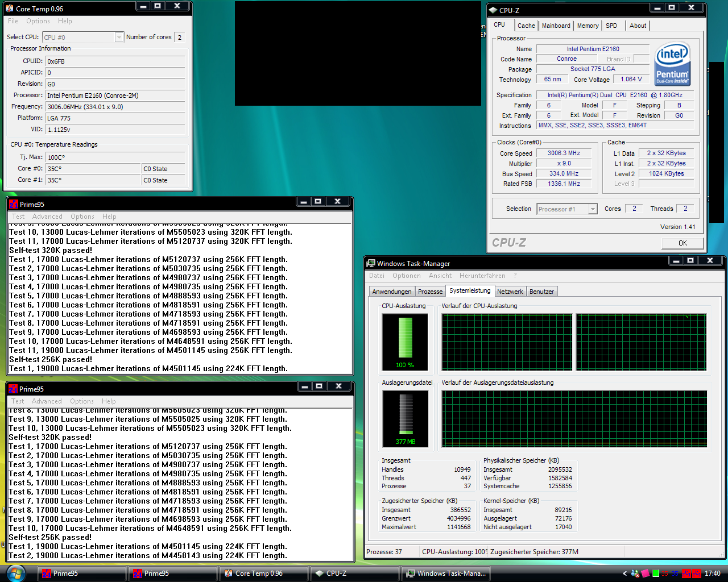Click the Core #0 35C° temperature reading
This screenshot has height=582, width=728.
93,169
